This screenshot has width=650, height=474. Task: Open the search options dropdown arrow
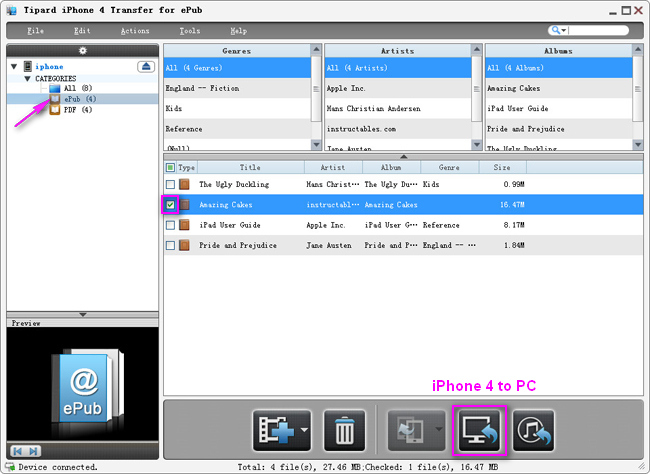[x=564, y=30]
